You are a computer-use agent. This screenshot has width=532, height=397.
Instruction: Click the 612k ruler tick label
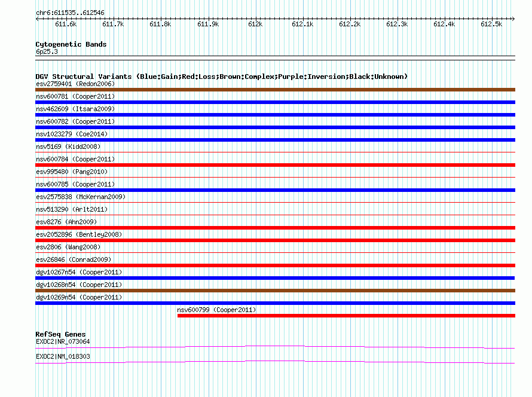pyautogui.click(x=255, y=24)
